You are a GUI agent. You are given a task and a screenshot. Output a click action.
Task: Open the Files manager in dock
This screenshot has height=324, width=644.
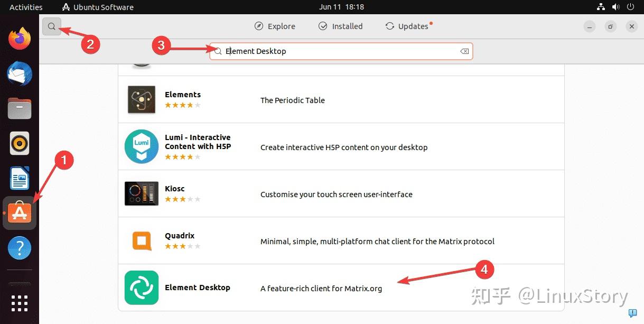[x=20, y=108]
